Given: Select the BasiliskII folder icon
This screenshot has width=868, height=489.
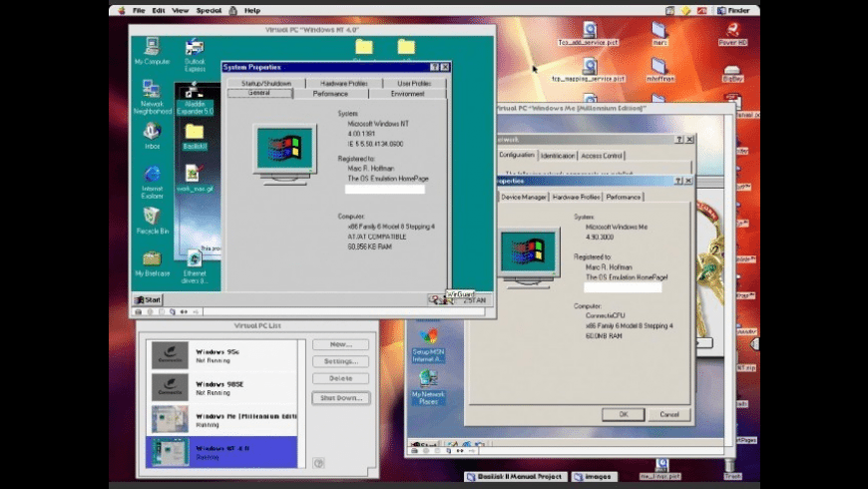Looking at the screenshot, I should coord(195,137).
